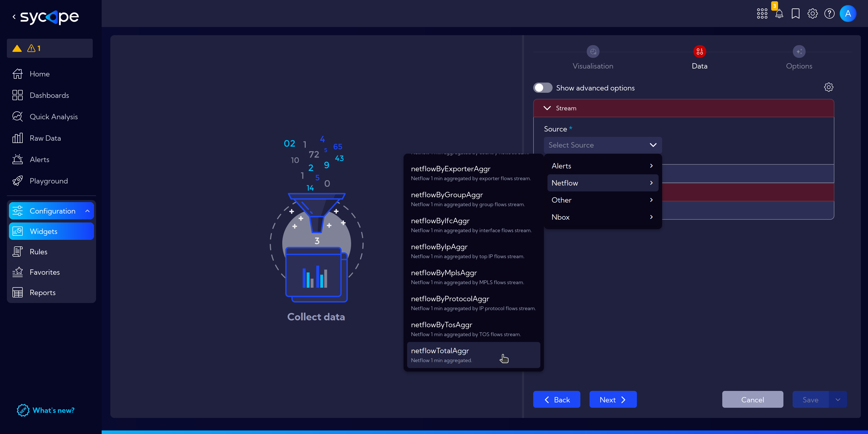
Task: Click the warning count 1 alert
Action: (x=34, y=48)
